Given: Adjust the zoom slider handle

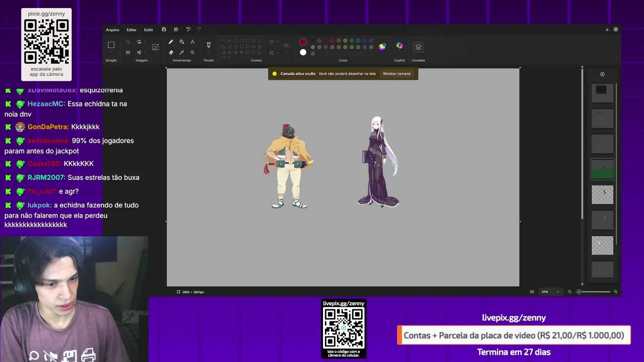Looking at the screenshot, I should click(x=579, y=292).
